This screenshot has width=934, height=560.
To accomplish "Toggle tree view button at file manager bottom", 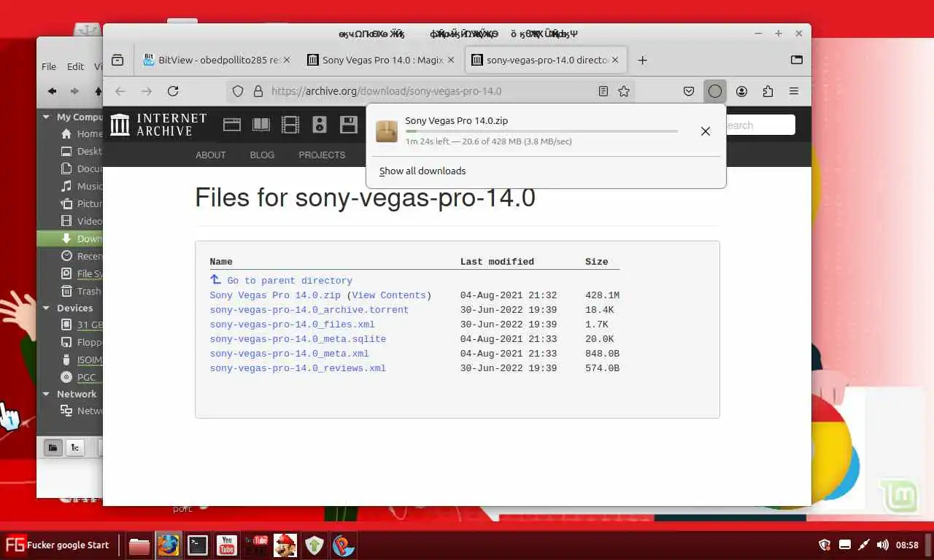I will point(75,448).
